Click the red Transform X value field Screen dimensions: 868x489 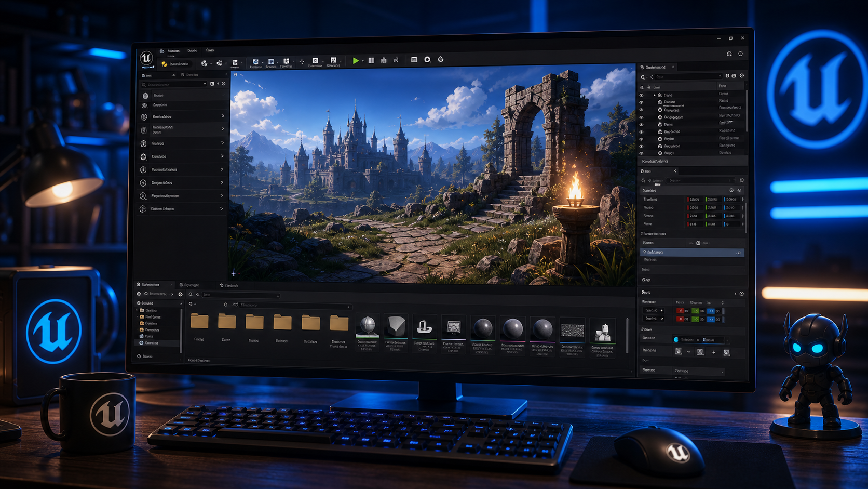point(695,200)
